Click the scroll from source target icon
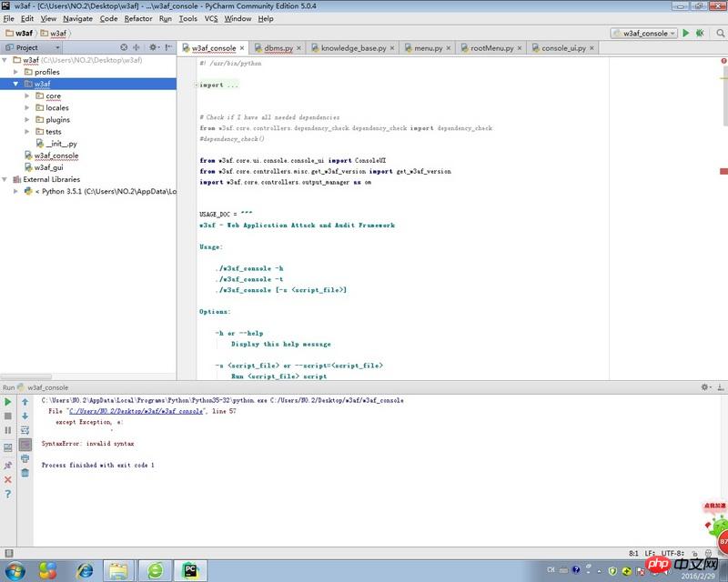 coord(125,47)
